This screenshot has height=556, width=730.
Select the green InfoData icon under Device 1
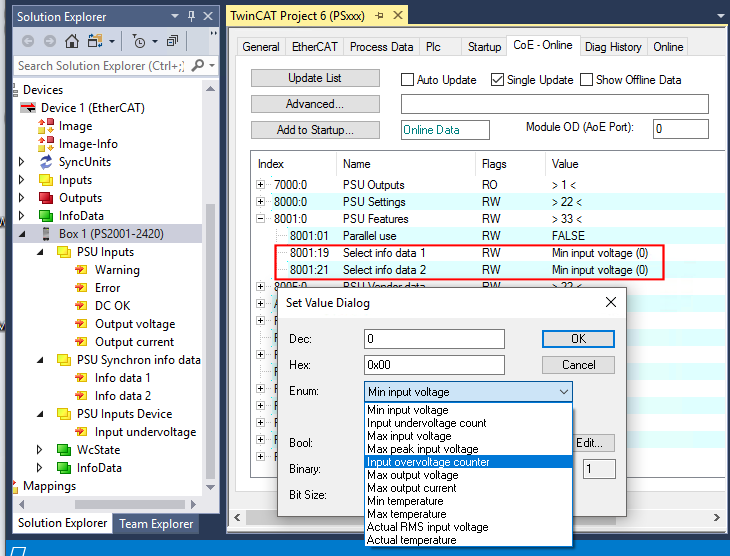pyautogui.click(x=46, y=216)
